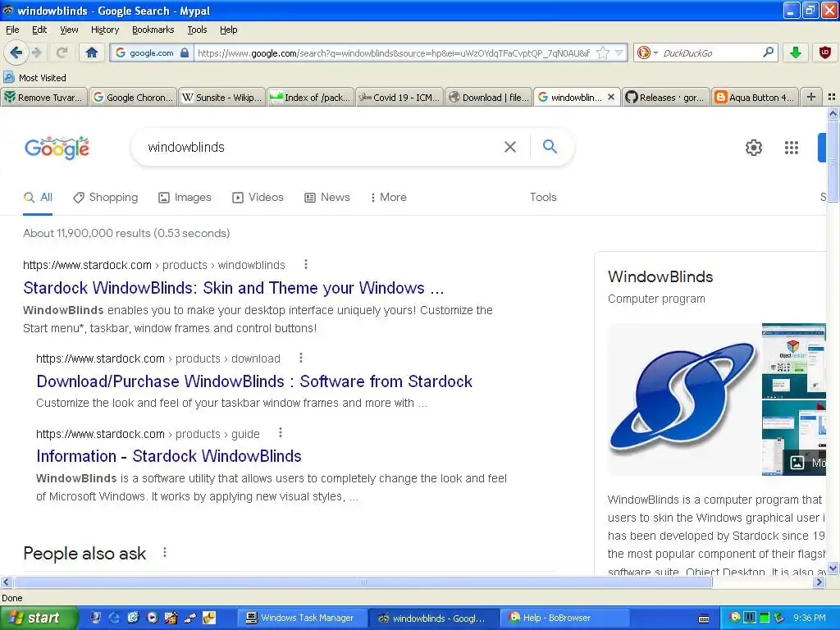Image resolution: width=840 pixels, height=630 pixels.
Task: Expand the More search filters
Action: (x=388, y=197)
